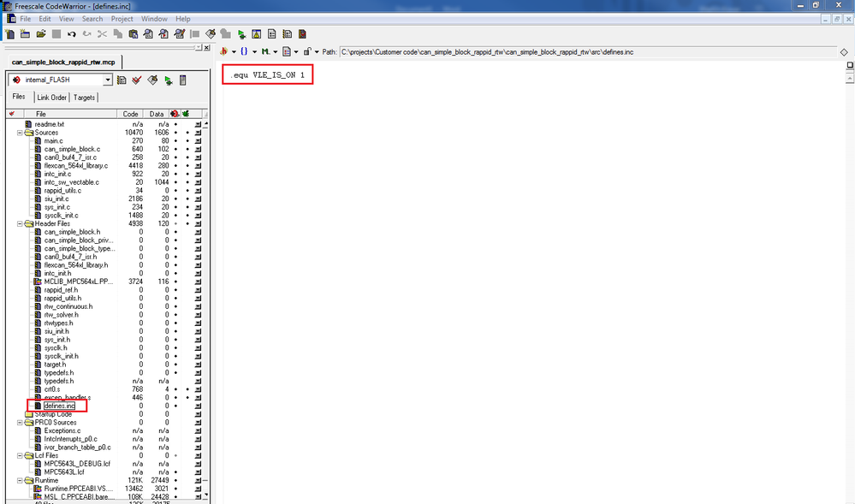
Task: Sort by the Data column header
Action: pyautogui.click(x=157, y=114)
